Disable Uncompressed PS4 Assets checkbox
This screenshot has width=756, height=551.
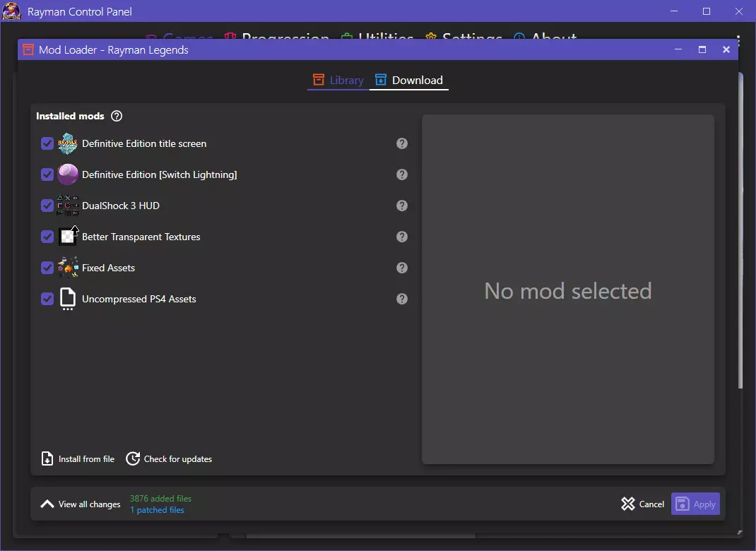[47, 299]
